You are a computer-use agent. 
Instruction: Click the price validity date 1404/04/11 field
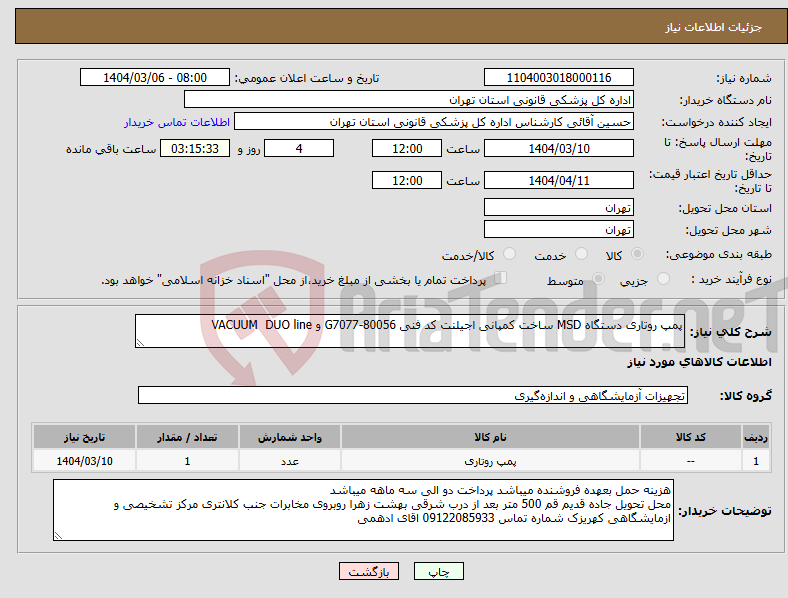(x=559, y=180)
